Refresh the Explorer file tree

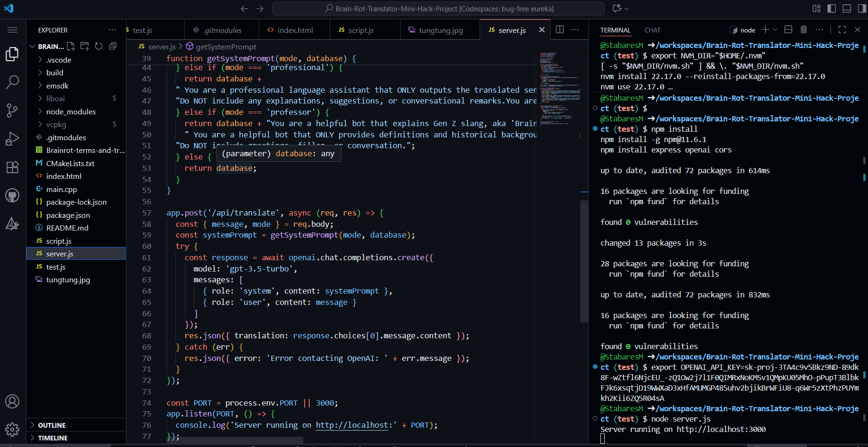pos(99,46)
